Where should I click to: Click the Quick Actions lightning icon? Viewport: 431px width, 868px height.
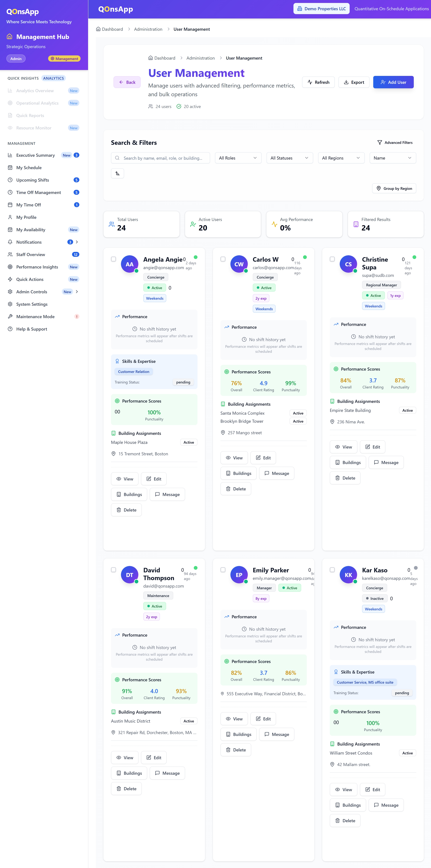pyautogui.click(x=10, y=279)
